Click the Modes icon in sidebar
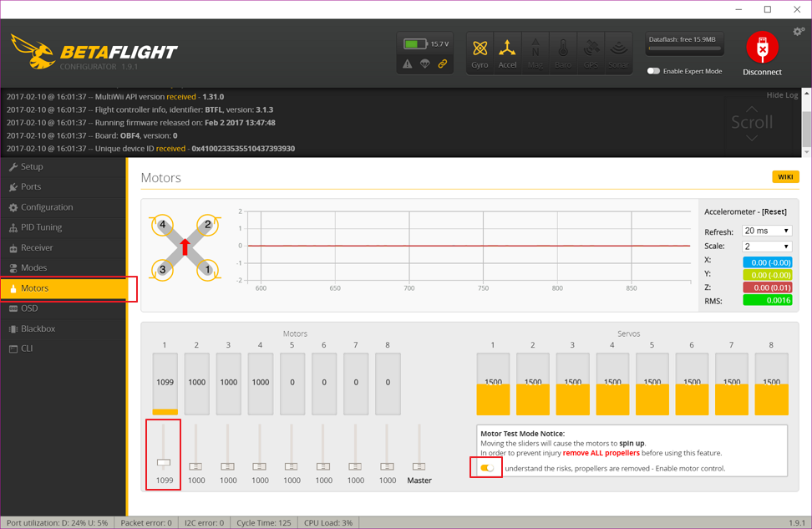This screenshot has height=529, width=812. [13, 268]
